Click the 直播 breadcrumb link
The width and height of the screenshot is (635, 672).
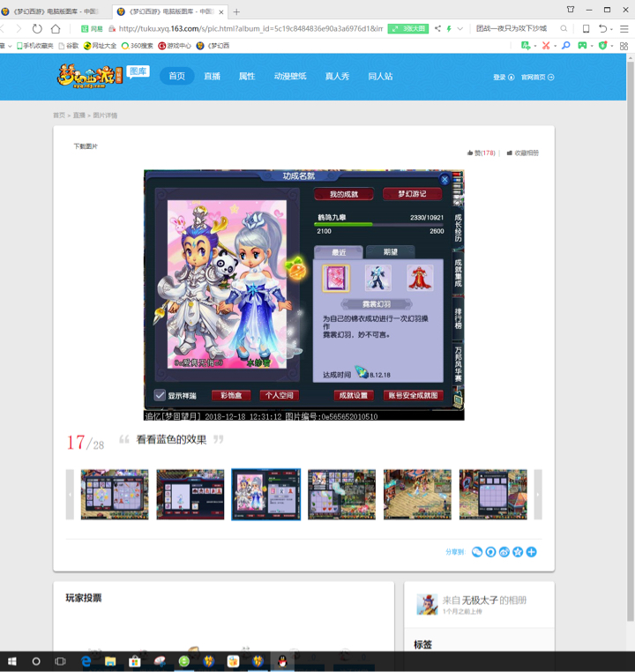[x=78, y=116]
